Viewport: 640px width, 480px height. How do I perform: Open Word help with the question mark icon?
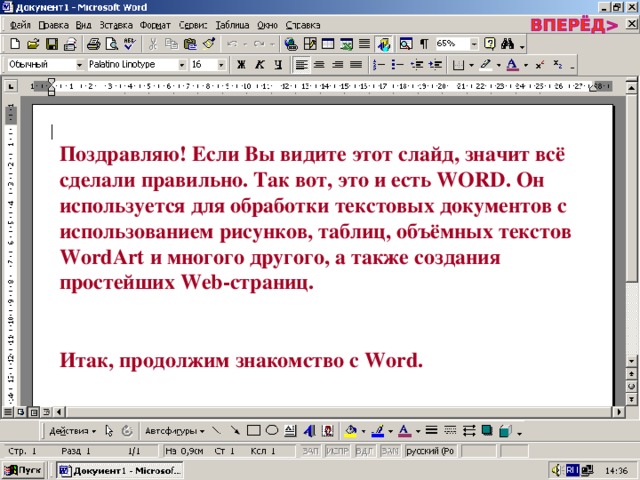489,44
